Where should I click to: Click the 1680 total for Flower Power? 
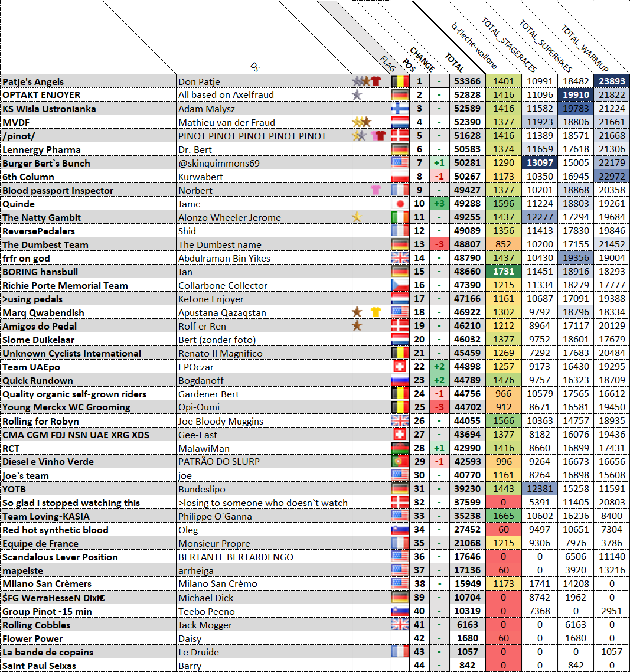pyautogui.click(x=467, y=638)
